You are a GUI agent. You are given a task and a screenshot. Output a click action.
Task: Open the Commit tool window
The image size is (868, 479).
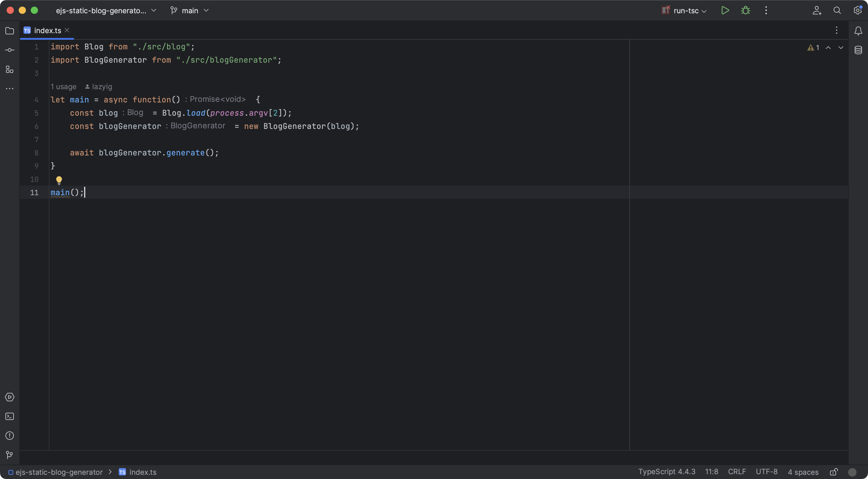[x=10, y=50]
